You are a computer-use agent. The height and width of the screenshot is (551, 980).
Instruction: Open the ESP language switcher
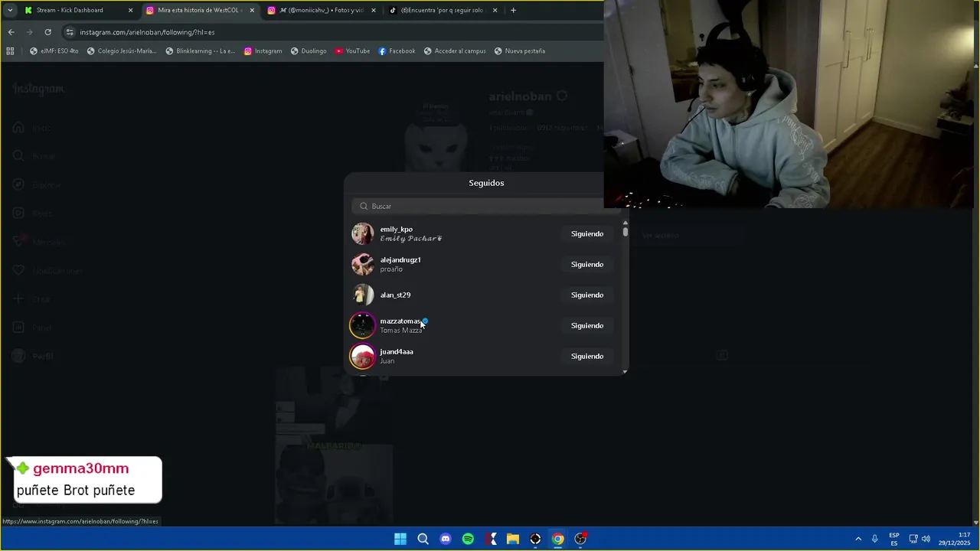894,539
